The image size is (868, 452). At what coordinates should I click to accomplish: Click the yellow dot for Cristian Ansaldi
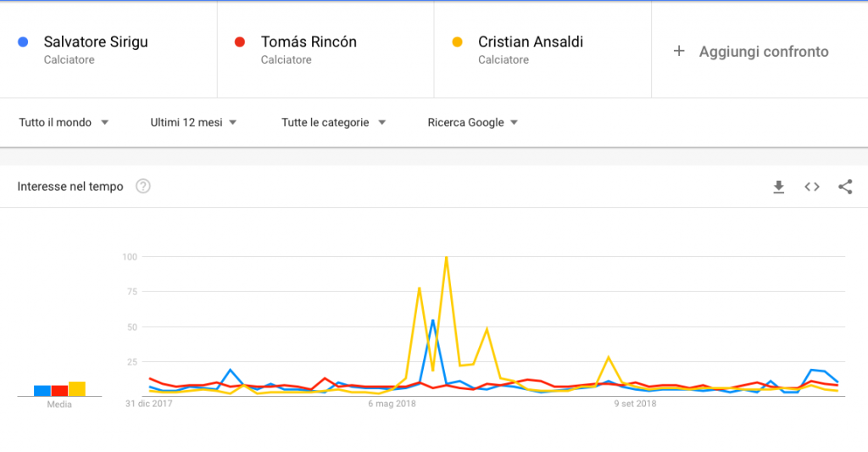458,42
